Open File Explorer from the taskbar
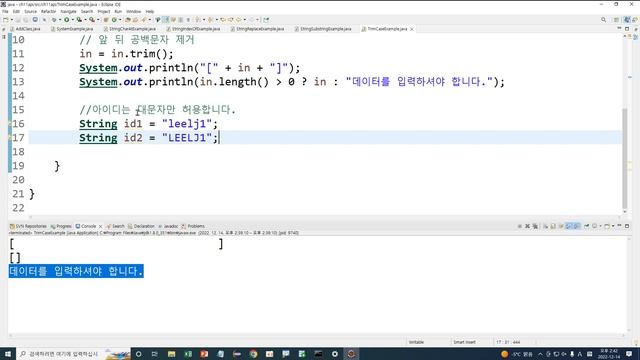This screenshot has height=360, width=640. pos(171,354)
